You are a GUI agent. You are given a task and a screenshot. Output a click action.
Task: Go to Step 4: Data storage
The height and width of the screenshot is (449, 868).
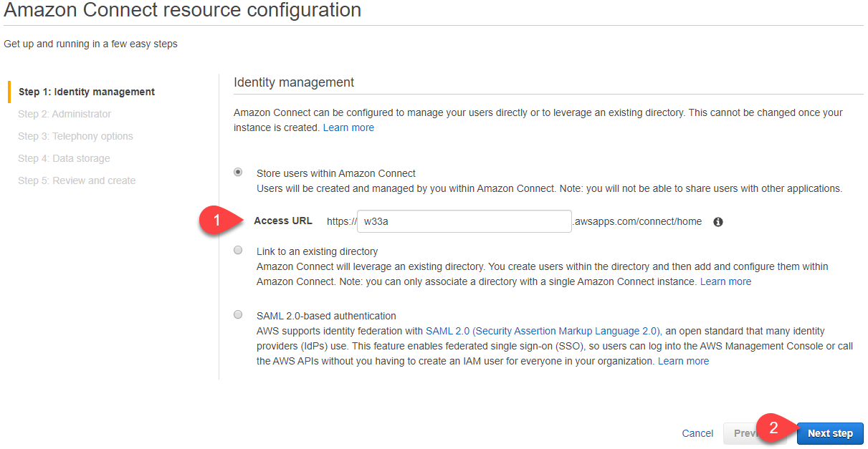pos(64,158)
